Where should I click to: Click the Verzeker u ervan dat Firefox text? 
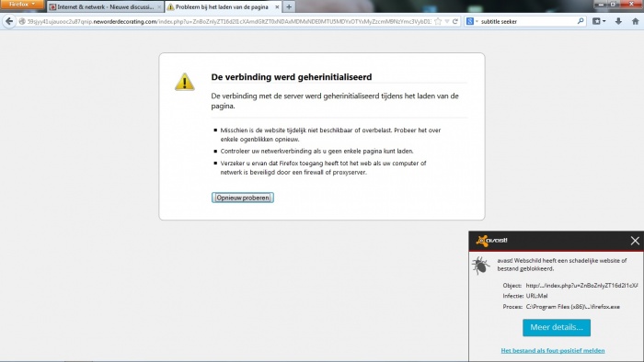pos(323,167)
